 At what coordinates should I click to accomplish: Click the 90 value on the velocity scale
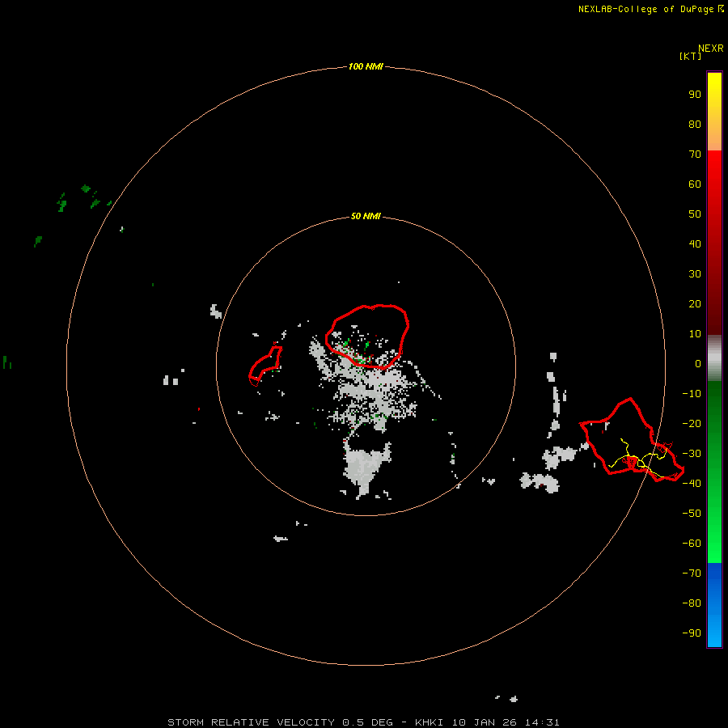(695, 95)
